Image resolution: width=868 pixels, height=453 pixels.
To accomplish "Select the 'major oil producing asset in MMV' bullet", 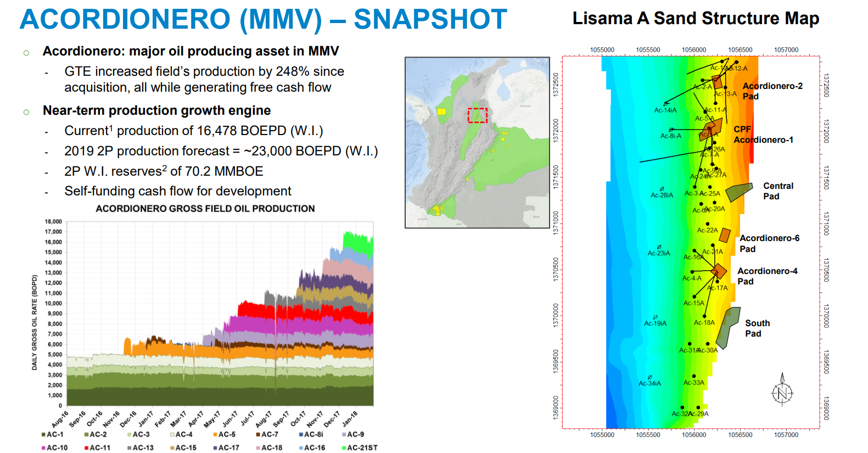I will (x=191, y=51).
